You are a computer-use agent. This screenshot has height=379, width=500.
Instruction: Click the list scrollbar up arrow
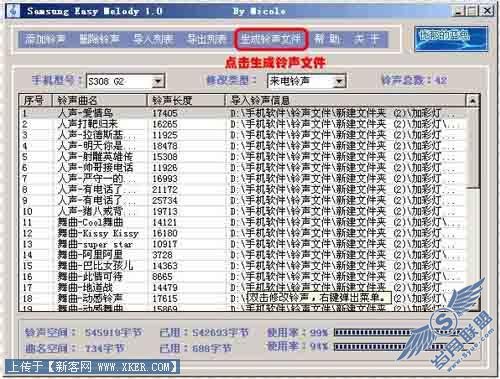click(472, 100)
